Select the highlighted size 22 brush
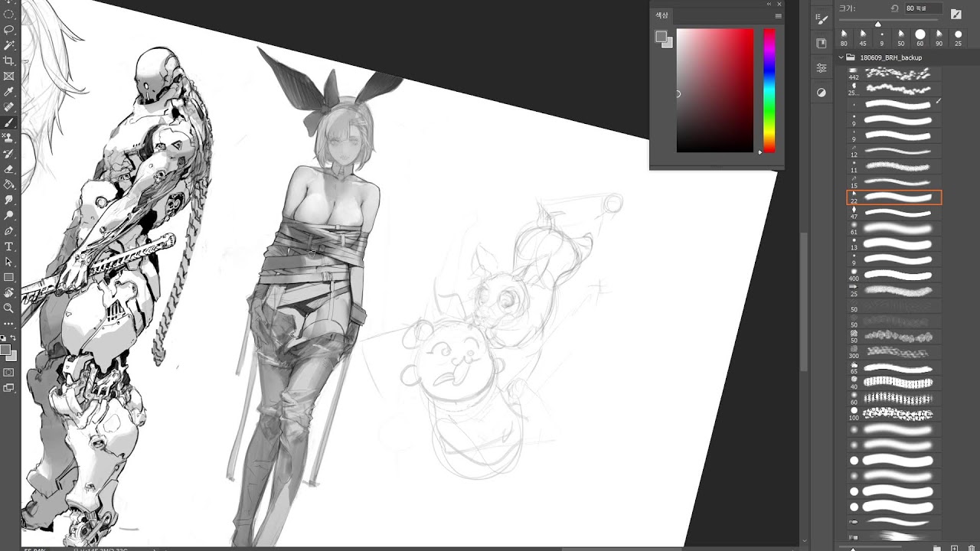The width and height of the screenshot is (980, 551). pyautogui.click(x=894, y=197)
